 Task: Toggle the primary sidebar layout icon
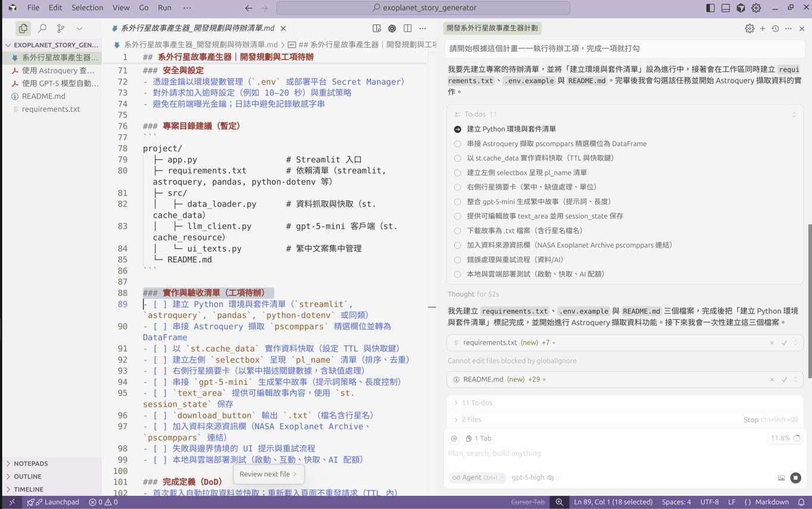tap(710, 8)
